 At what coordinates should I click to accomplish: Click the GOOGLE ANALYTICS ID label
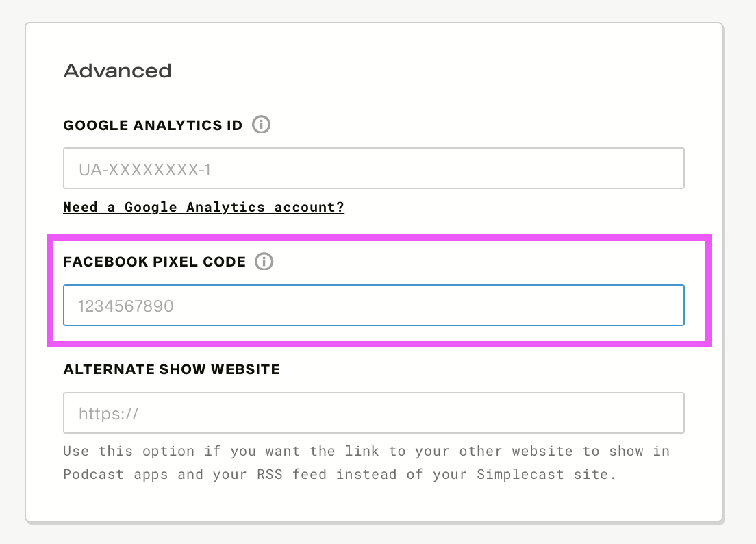pyautogui.click(x=153, y=126)
